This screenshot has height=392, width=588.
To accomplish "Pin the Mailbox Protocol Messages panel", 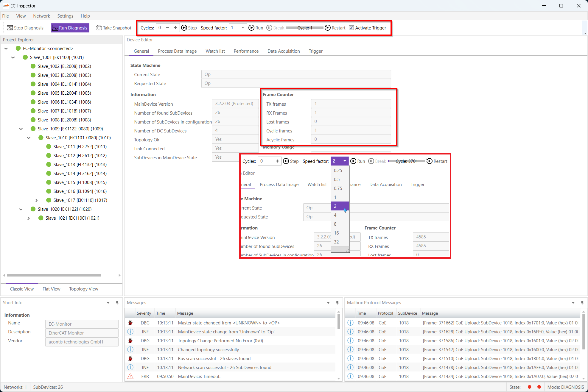I will 582,302.
